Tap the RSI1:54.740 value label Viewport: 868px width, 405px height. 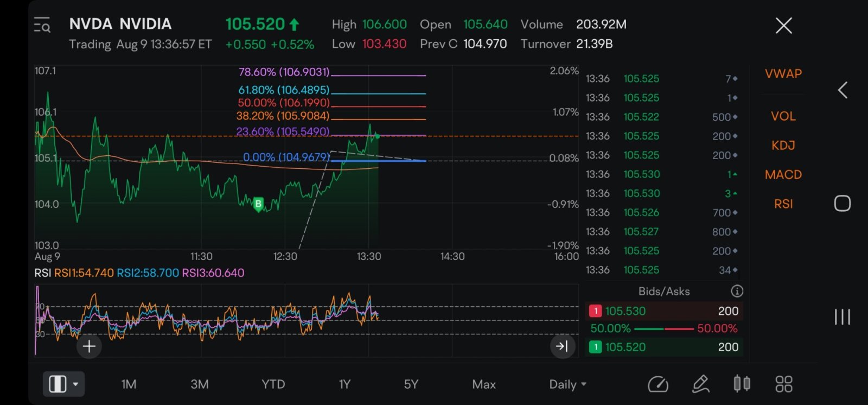[x=84, y=273]
